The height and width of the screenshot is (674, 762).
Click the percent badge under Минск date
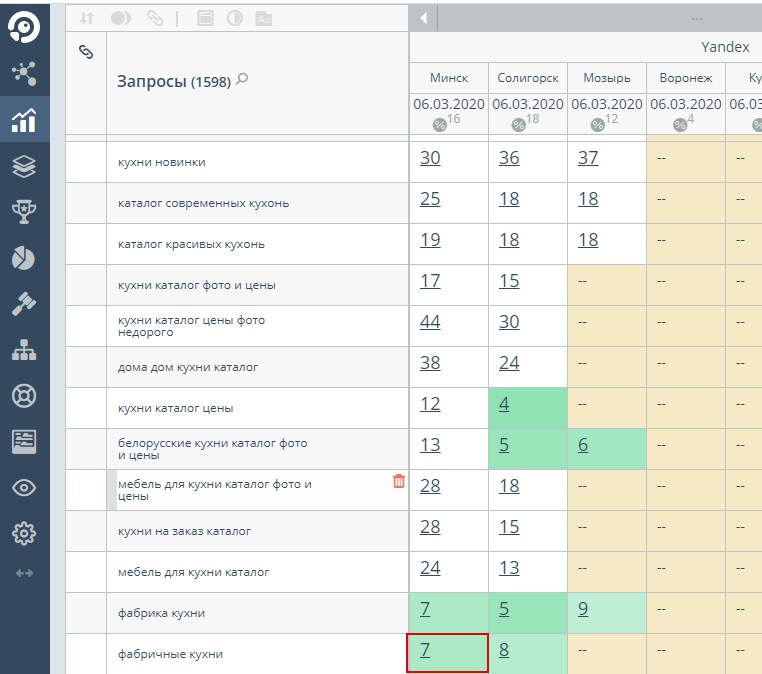(440, 124)
